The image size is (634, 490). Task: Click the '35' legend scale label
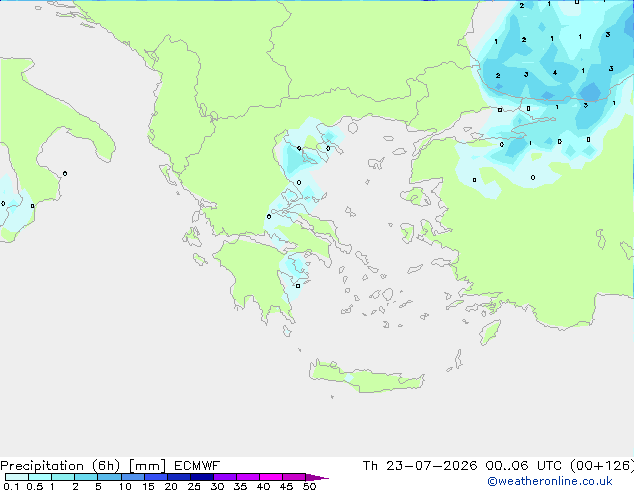[x=240, y=486]
